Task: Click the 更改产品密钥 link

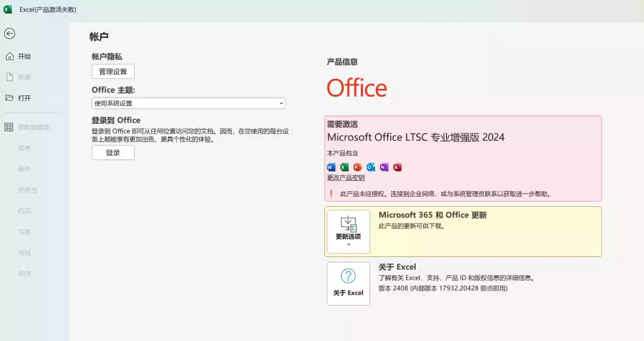Action: pyautogui.click(x=346, y=178)
